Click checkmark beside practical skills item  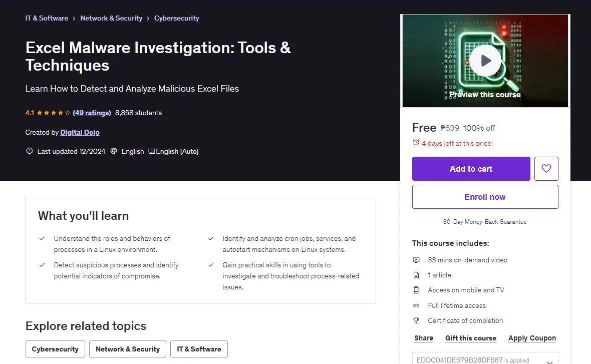tap(211, 265)
